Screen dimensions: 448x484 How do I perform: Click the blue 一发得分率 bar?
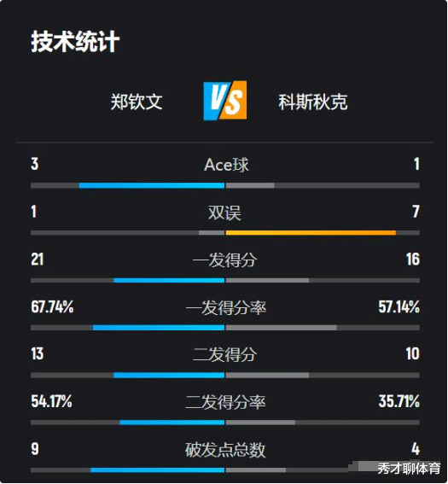(x=159, y=328)
